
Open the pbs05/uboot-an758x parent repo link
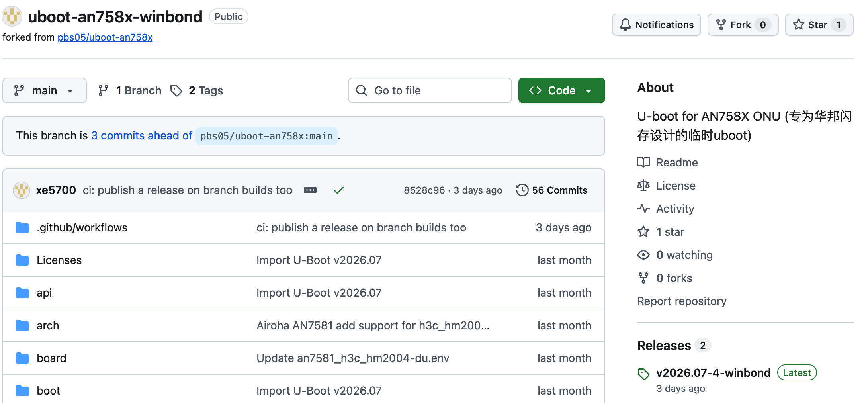105,37
